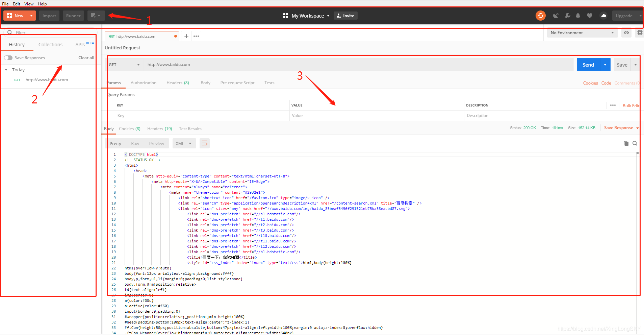
Task: Open the wrench settings icon
Action: click(x=567, y=16)
